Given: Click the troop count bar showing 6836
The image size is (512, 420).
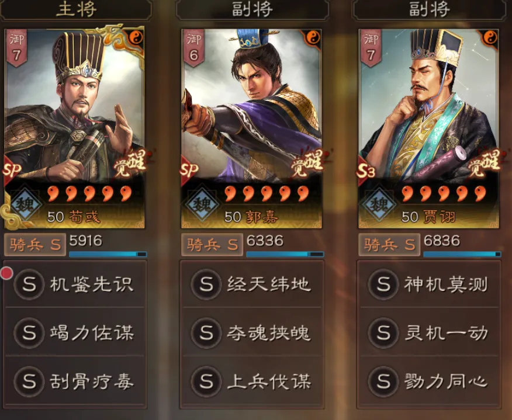Looking at the screenshot, I should pos(462,254).
